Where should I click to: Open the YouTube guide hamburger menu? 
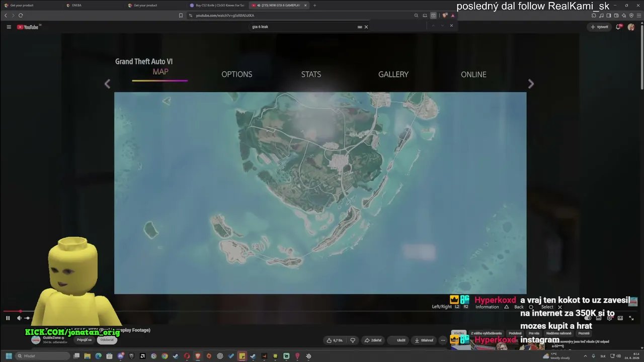coord(9,27)
